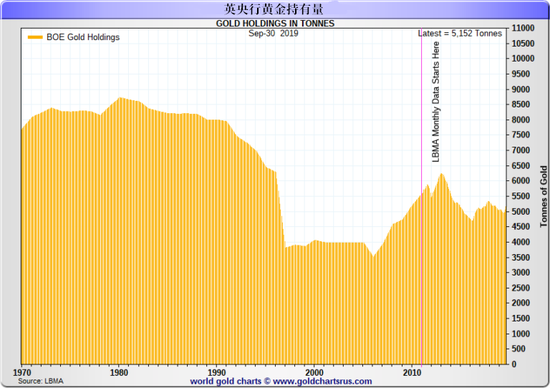Click the 2010 x-axis label
This screenshot has width=550, height=388.
[x=412, y=372]
